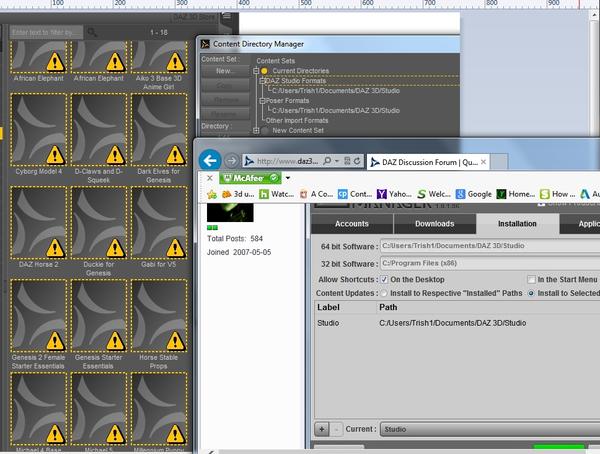Open the 'How ...' bookmark
Image resolution: width=600 pixels, height=454 pixels.
[x=557, y=194]
